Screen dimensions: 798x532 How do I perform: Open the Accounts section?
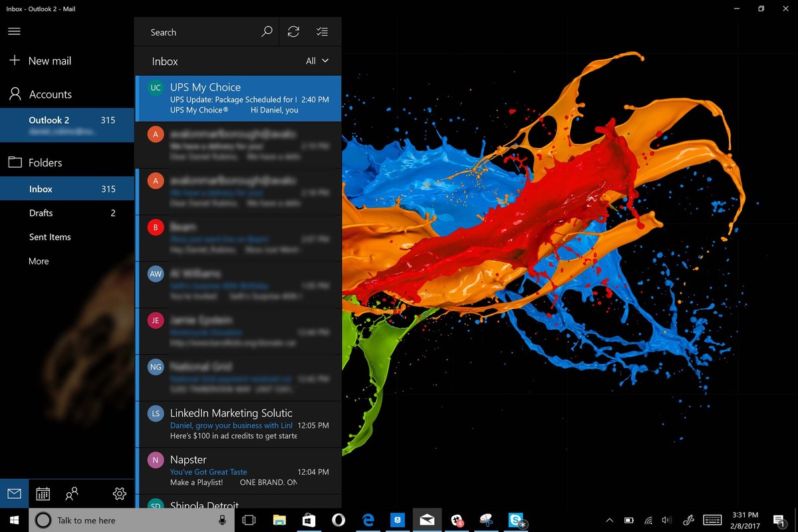click(40, 94)
